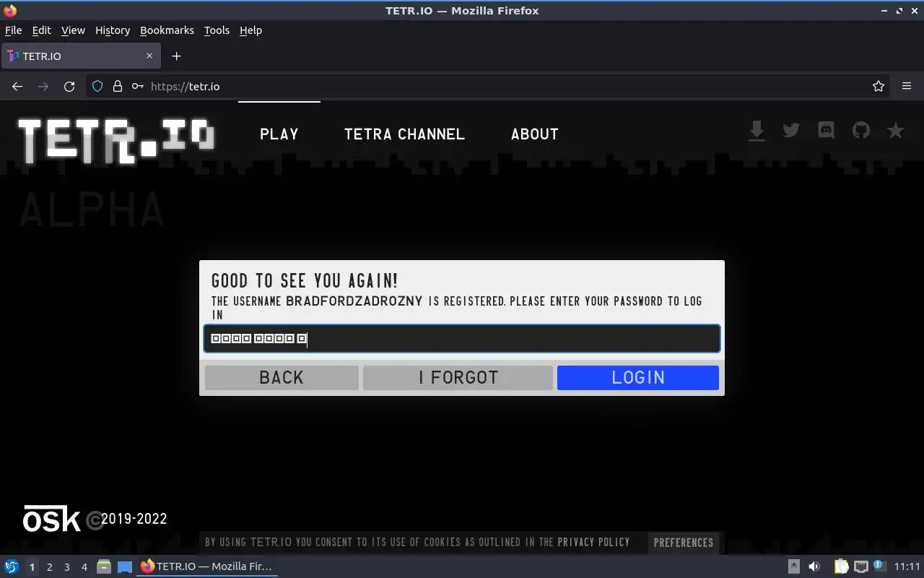Click the TETR.IO Firefox taskbar entry
The height and width of the screenshot is (578, 924).
(207, 566)
